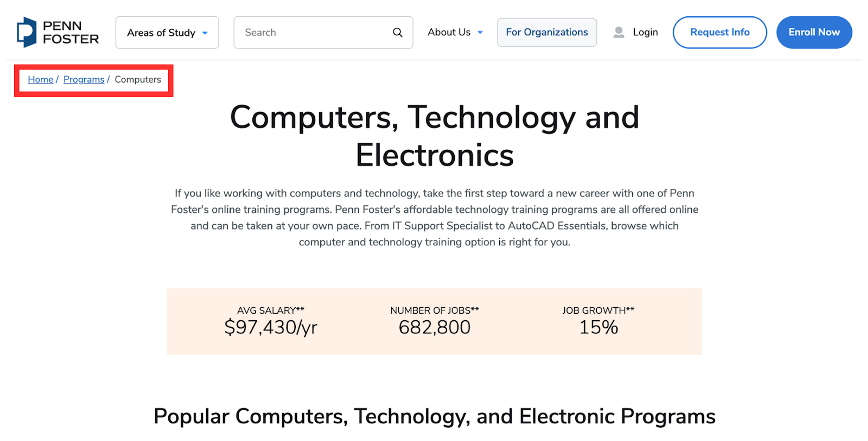Select the NUMBER OF JOBS figure
Image resolution: width=868 pixels, height=441 pixels.
[434, 326]
